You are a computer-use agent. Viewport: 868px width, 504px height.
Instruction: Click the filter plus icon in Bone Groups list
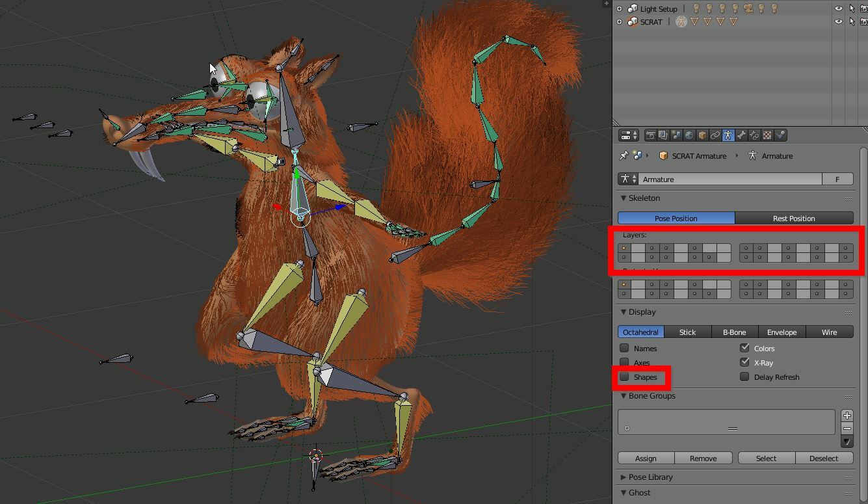pos(627,428)
